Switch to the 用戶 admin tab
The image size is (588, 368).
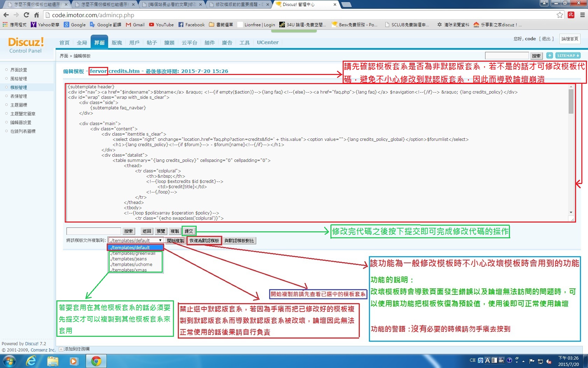coord(134,43)
